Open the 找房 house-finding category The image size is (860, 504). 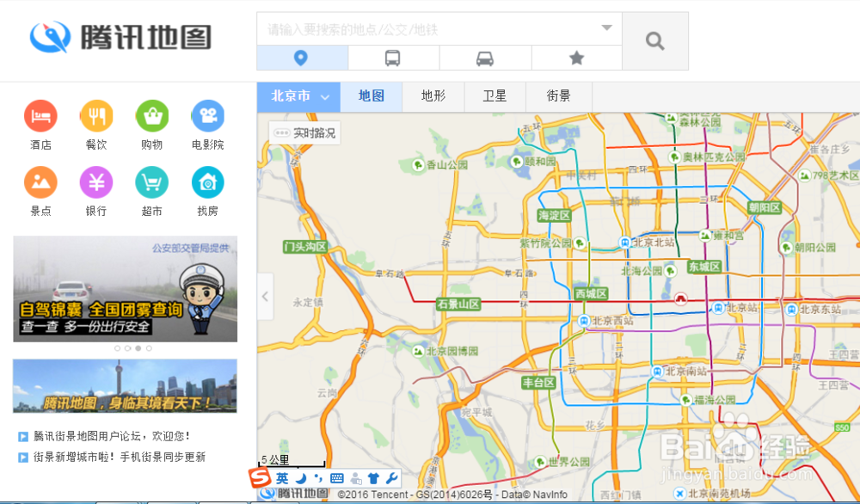pos(208,182)
